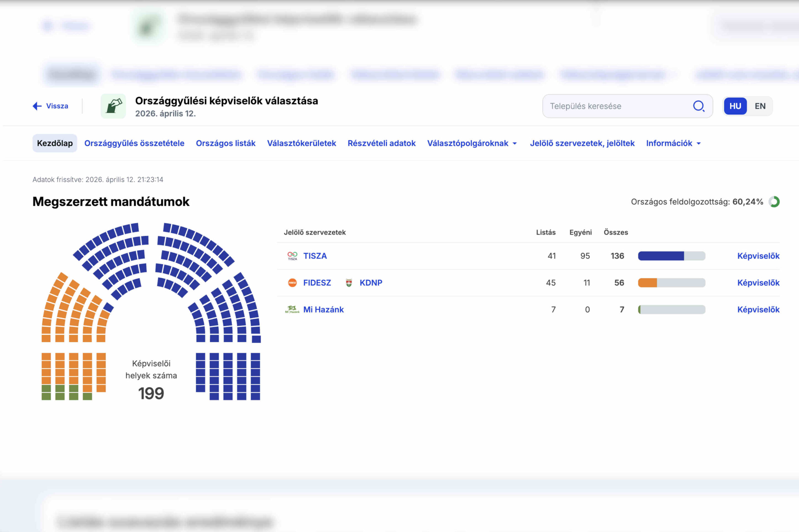
Task: Open the Jelölő szervezetek, jelöltek tab
Action: point(582,143)
